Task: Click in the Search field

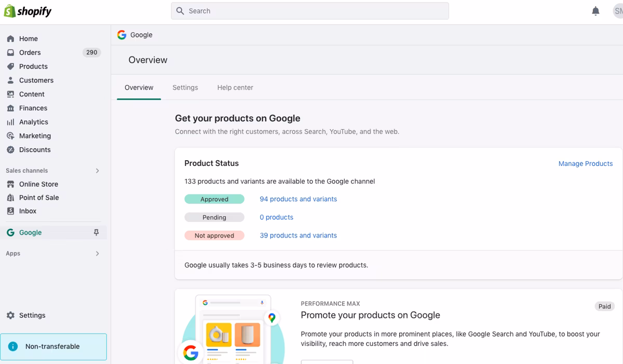Action: [x=310, y=11]
